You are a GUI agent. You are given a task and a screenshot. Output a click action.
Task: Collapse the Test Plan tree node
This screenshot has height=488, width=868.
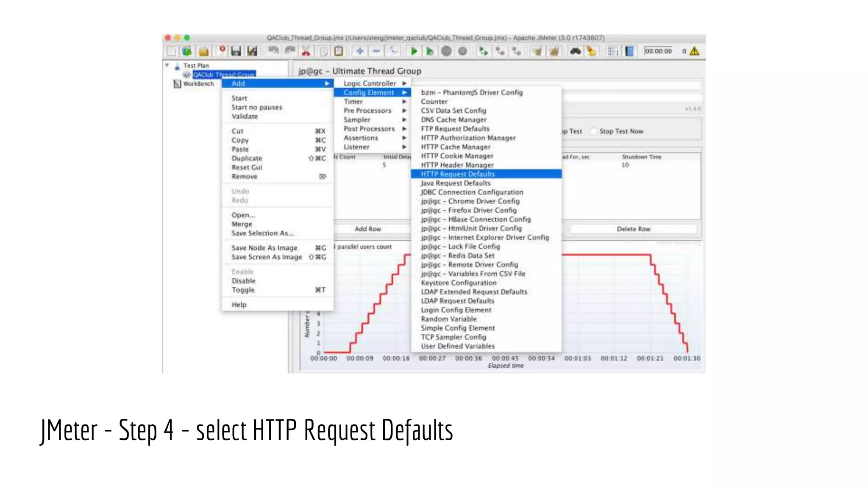point(167,65)
